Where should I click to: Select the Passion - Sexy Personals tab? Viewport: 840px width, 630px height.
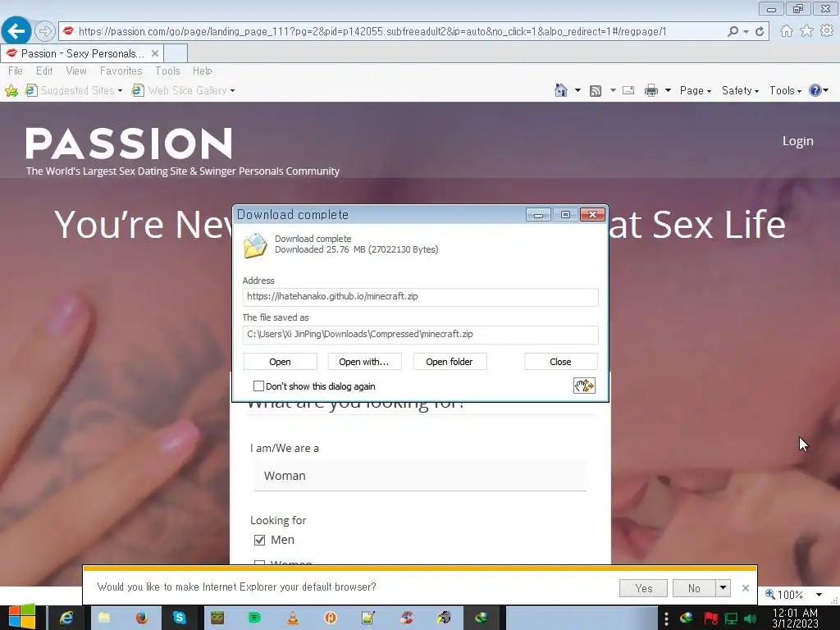point(83,53)
